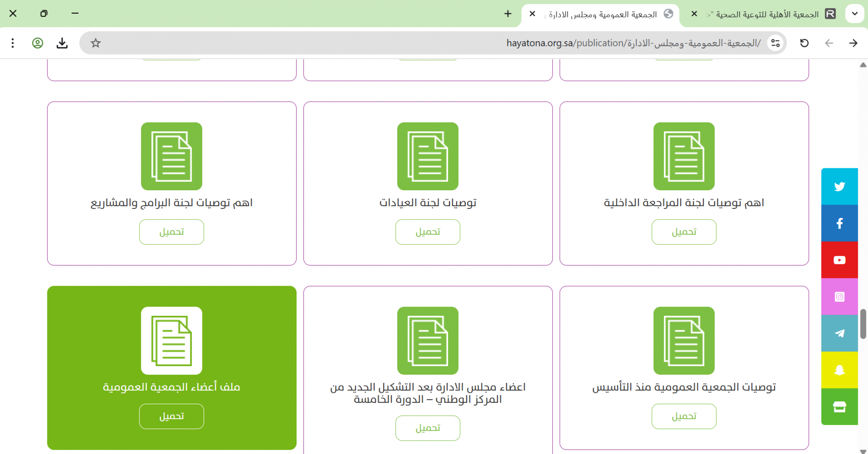Click the Snapchat icon in yellow box
Viewport: 868px width, 454px height.
click(839, 370)
